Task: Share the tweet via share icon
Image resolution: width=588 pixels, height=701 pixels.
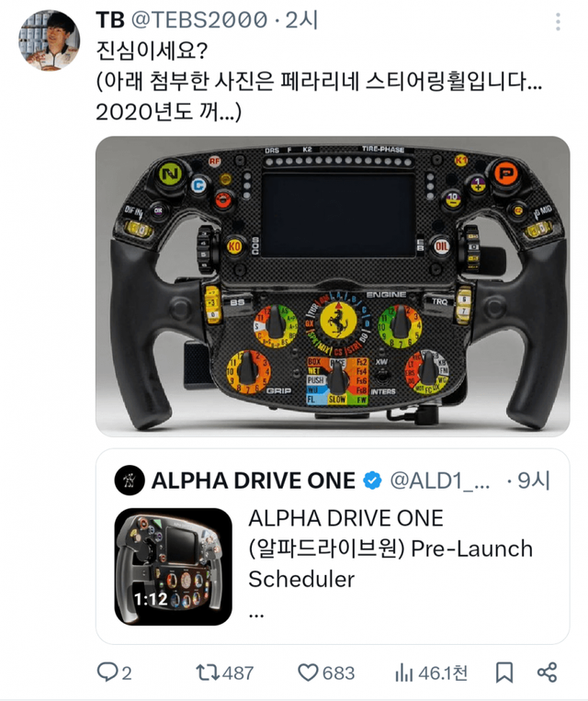Action: [548, 672]
